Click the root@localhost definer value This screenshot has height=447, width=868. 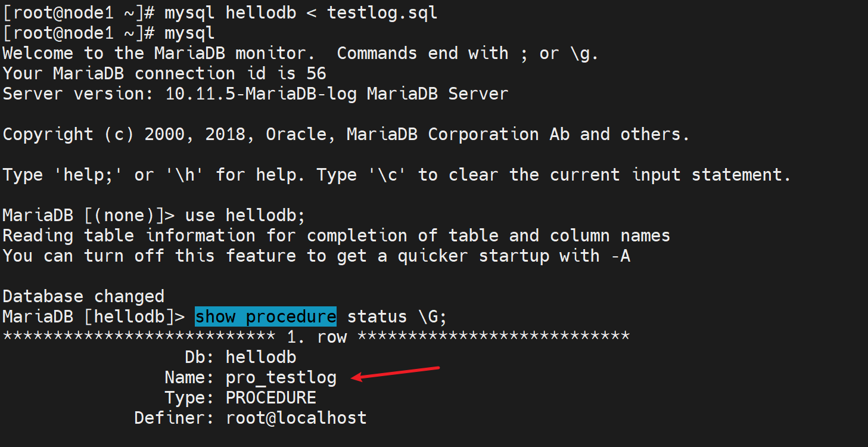point(296,418)
